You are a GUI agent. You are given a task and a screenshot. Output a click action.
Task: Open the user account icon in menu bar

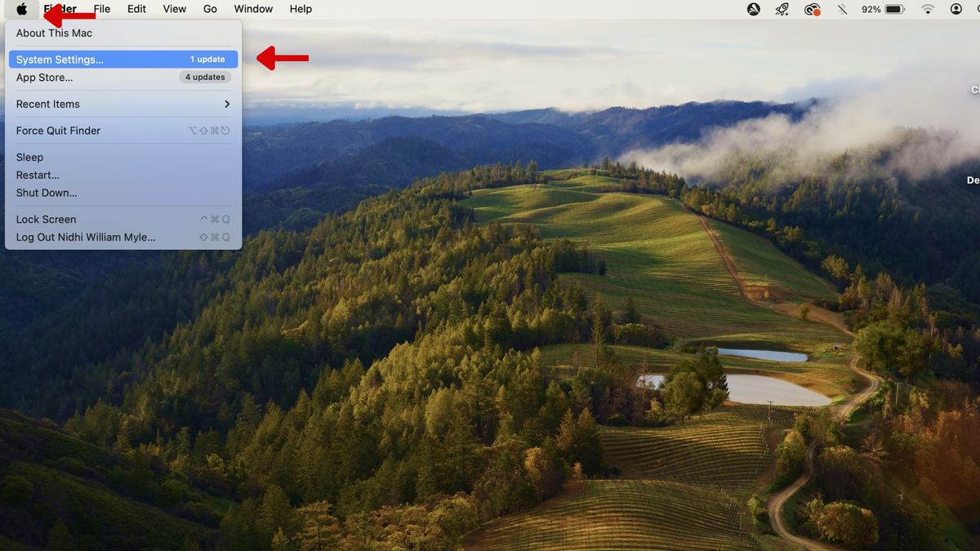point(955,9)
